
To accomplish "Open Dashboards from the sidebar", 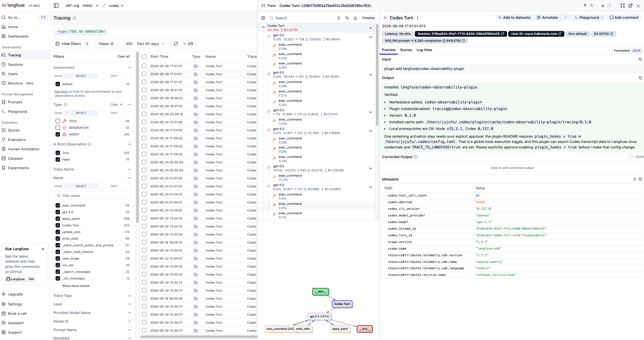I will (18, 36).
